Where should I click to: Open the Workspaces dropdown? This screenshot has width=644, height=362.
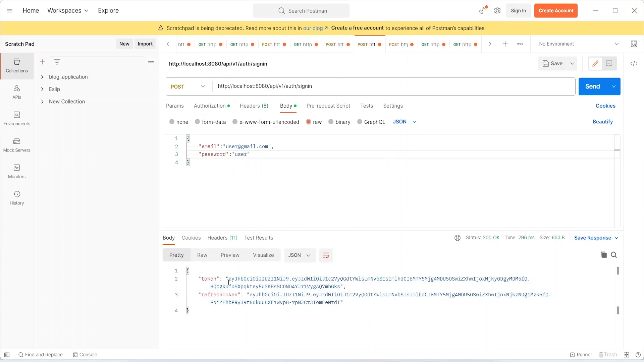[68, 11]
